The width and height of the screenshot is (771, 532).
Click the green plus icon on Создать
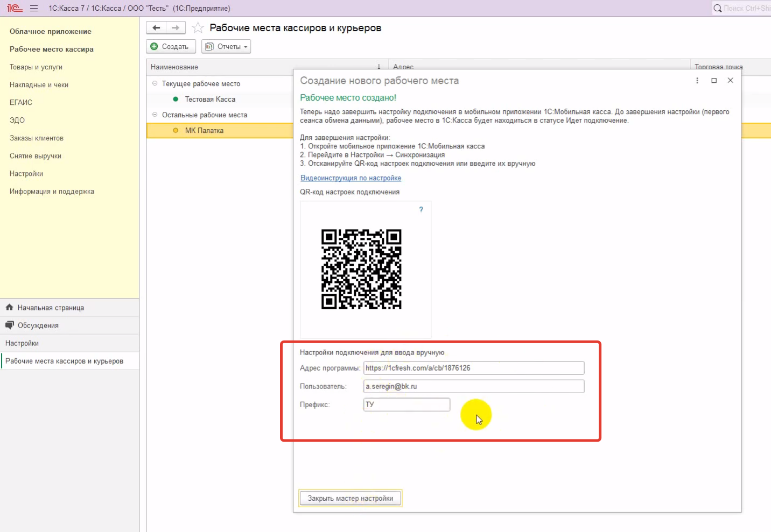coord(154,46)
